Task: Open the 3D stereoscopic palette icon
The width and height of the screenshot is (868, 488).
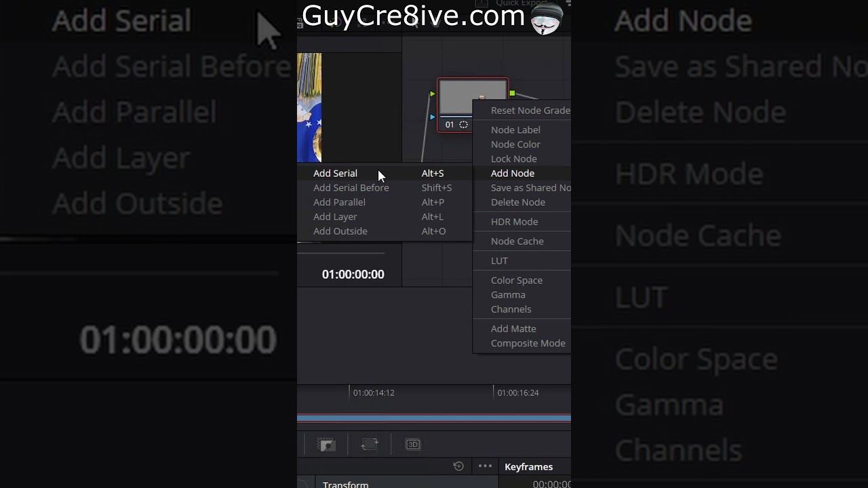Action: tap(413, 445)
